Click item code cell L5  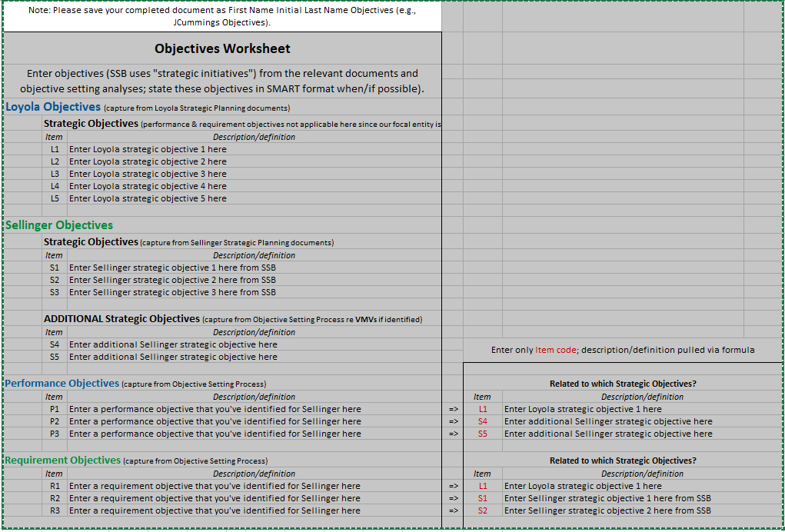(55, 198)
